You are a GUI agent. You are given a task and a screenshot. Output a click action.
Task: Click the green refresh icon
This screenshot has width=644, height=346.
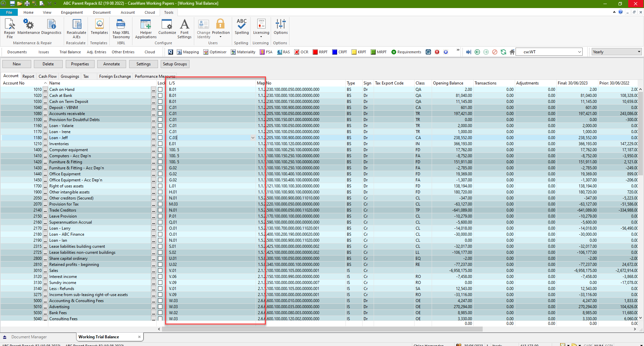click(503, 52)
